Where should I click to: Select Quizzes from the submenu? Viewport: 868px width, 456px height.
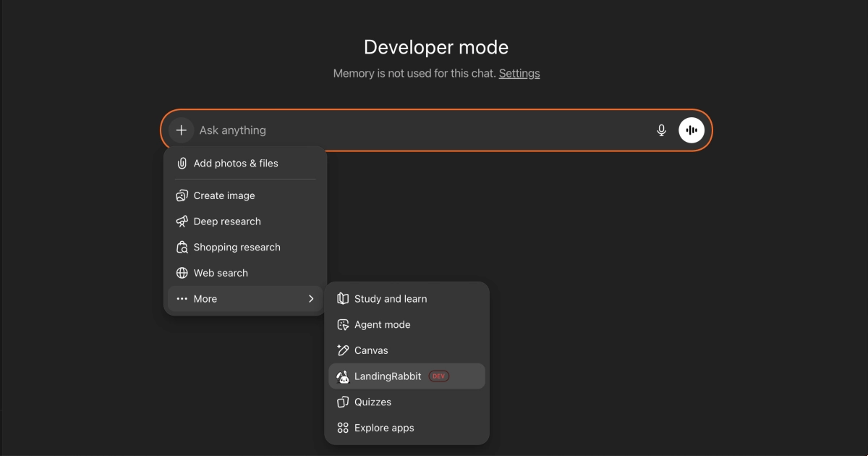[373, 402]
